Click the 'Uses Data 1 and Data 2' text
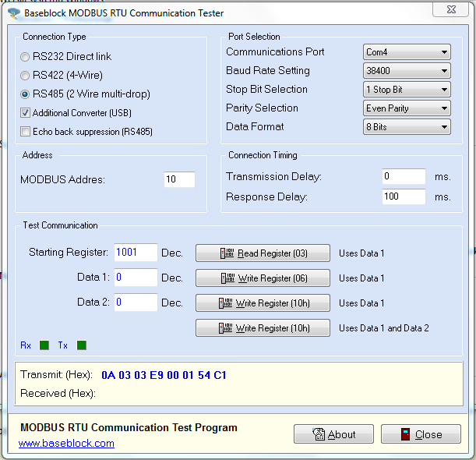The width and height of the screenshot is (476, 460). pos(384,328)
